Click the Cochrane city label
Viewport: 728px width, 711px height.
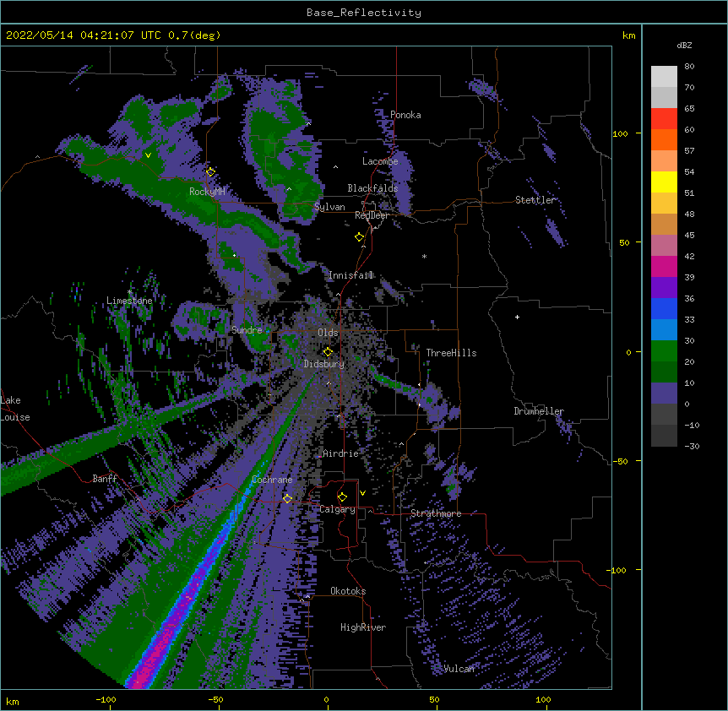[272, 480]
